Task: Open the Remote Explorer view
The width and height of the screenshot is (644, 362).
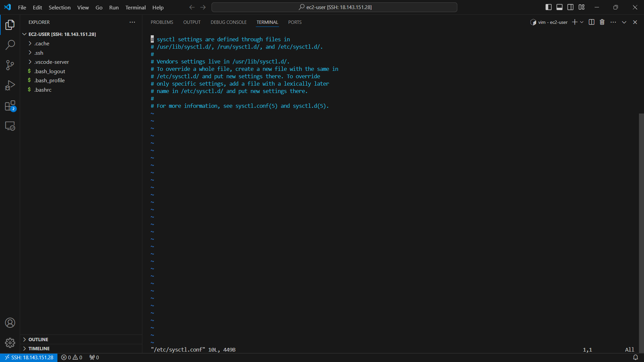Action: 10,126
